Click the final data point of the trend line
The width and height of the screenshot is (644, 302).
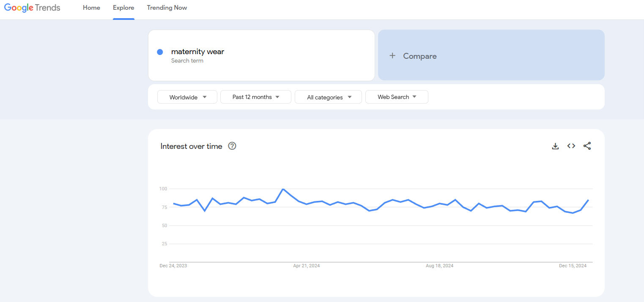[588, 200]
